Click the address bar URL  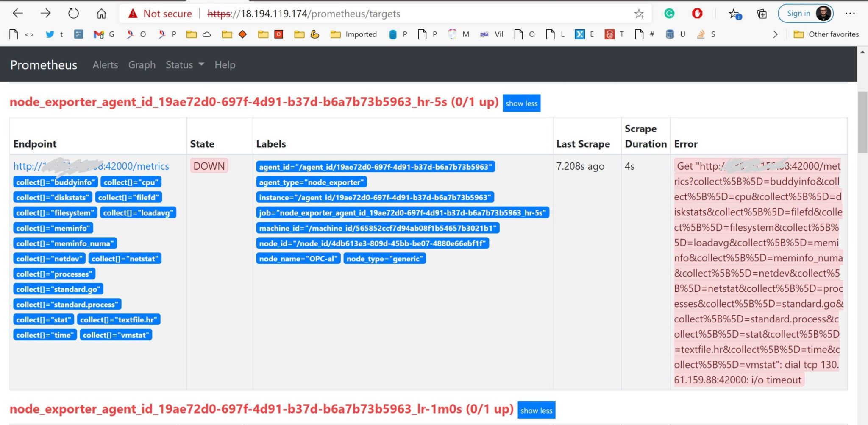tap(303, 14)
